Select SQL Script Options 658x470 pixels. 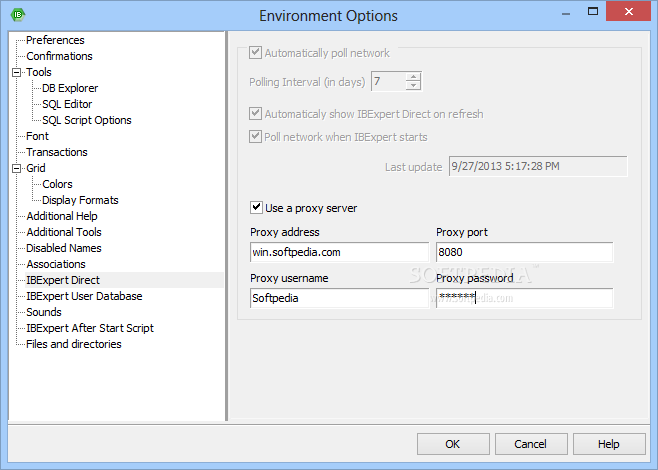click(x=87, y=120)
